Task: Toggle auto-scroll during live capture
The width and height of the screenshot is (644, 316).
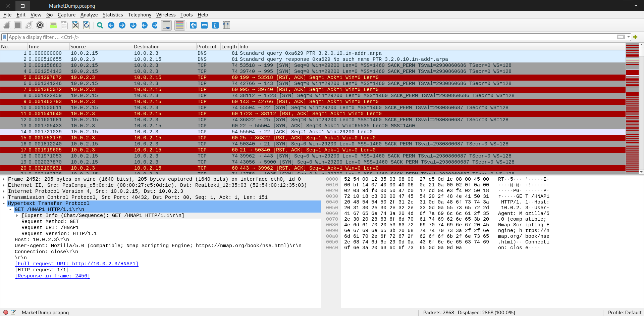Action: coord(166,25)
